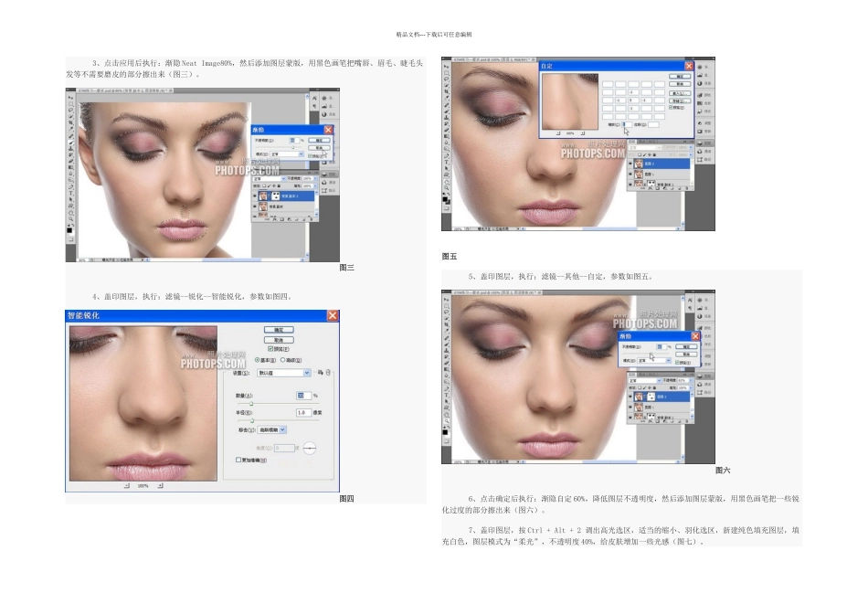Enable the More Accurate checkbox in Smart Sharpen
This screenshot has width=868, height=614.
point(239,460)
